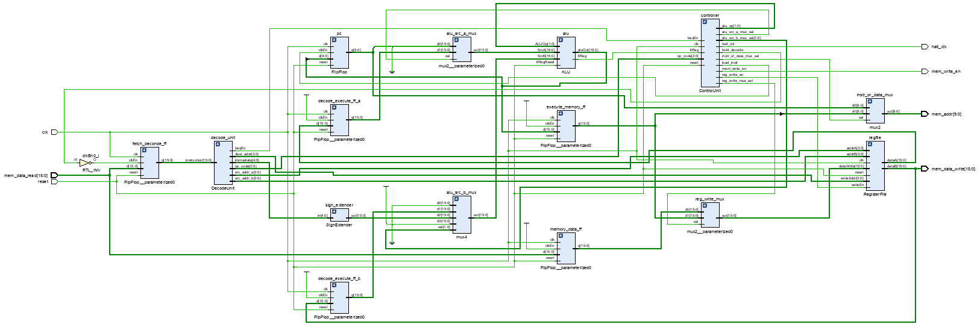Select the pc FlipFlop block body
This screenshot has width=980, height=336.
point(339,53)
